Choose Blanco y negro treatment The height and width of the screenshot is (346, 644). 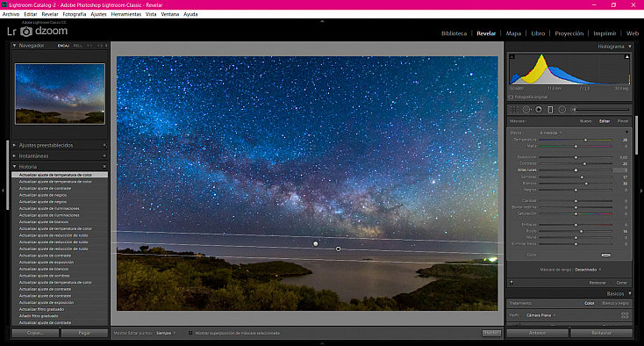pos(615,303)
